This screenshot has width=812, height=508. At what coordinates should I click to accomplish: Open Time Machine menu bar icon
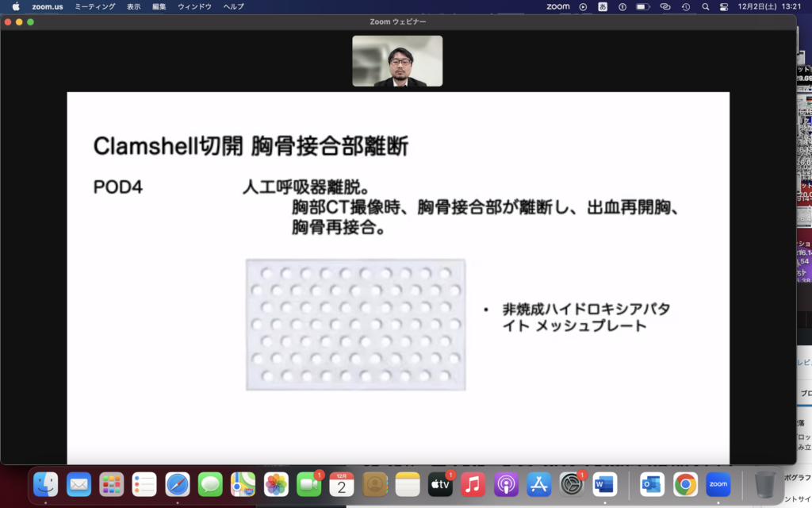click(685, 6)
